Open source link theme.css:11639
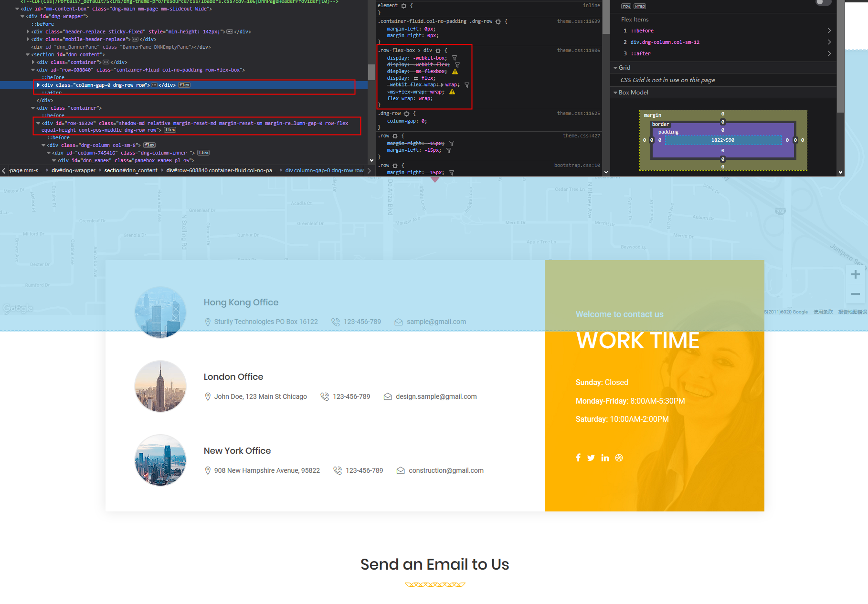Image resolution: width=868 pixels, height=604 pixels. tap(578, 21)
